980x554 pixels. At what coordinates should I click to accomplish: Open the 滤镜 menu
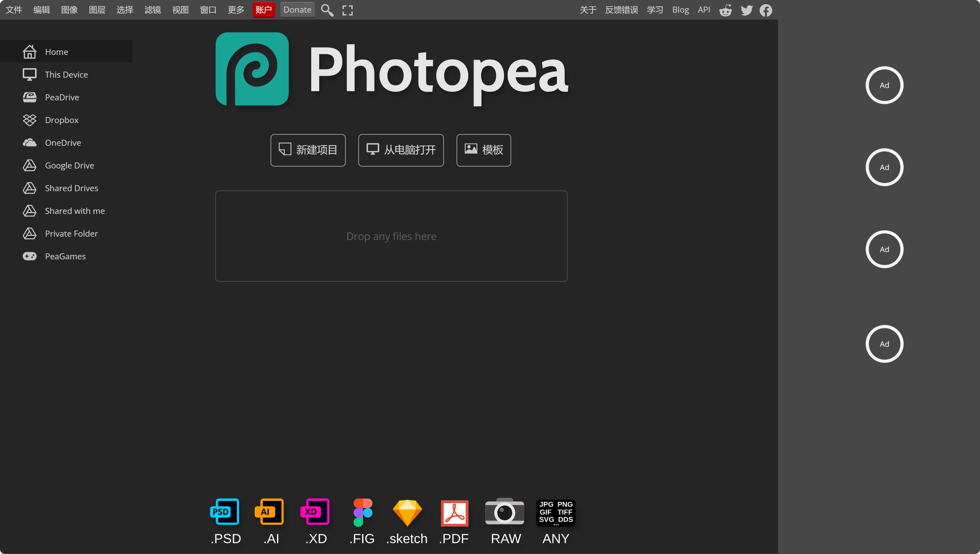153,10
